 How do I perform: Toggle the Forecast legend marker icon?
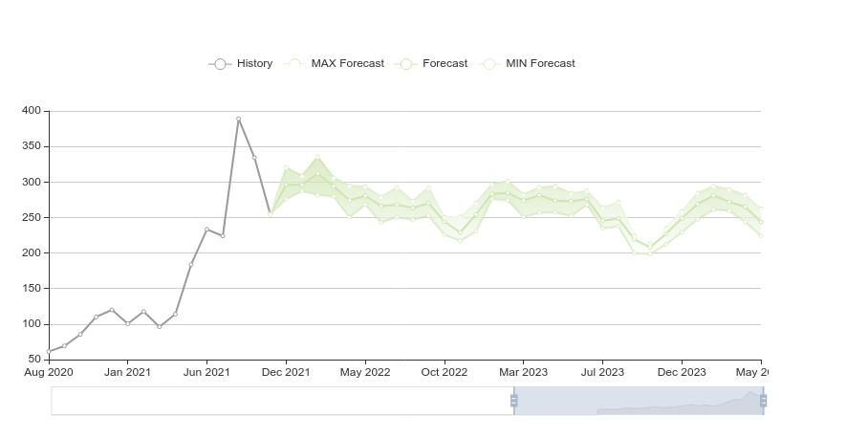coord(405,64)
